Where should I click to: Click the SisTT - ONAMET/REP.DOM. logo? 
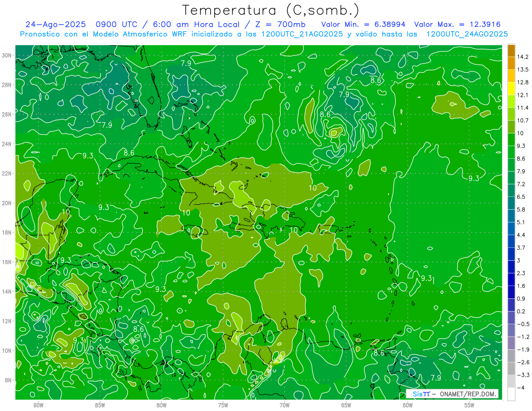(452, 394)
